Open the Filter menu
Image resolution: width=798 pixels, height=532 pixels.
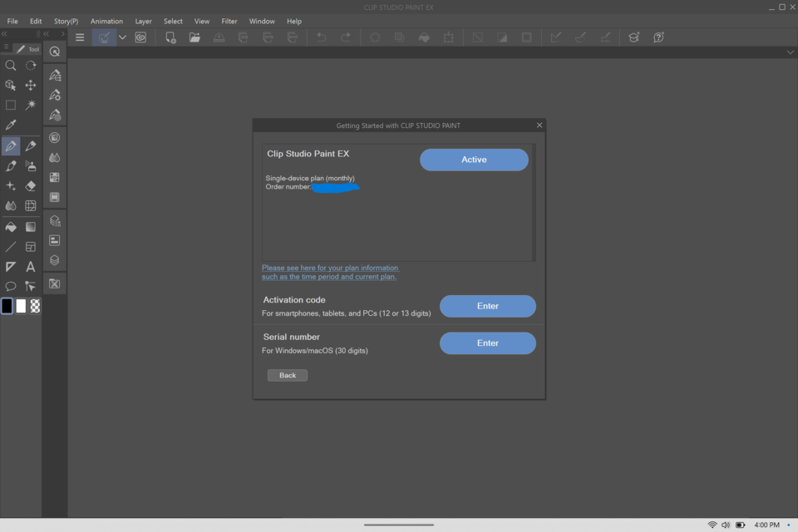(x=229, y=21)
